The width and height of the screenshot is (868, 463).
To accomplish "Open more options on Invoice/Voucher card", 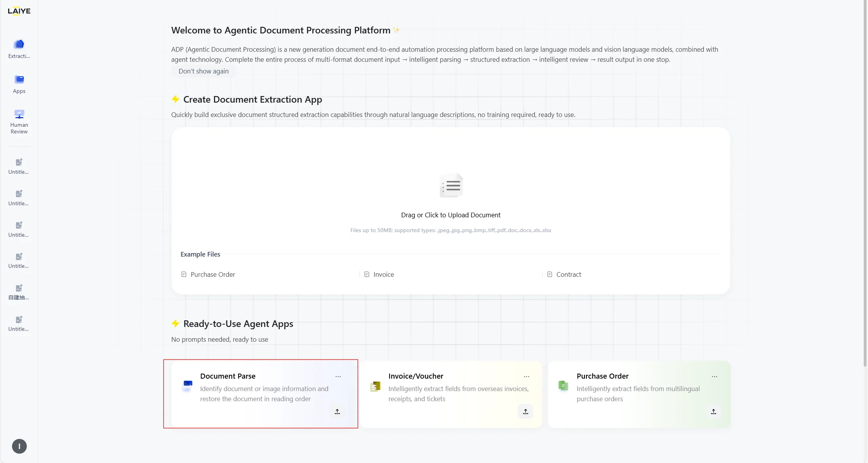I will pos(527,376).
